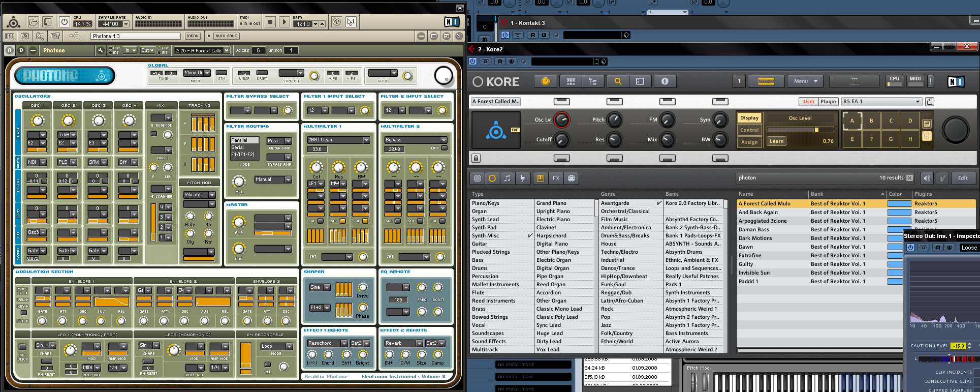Open a file with Reaktor's folder icon

pyautogui.click(x=34, y=22)
